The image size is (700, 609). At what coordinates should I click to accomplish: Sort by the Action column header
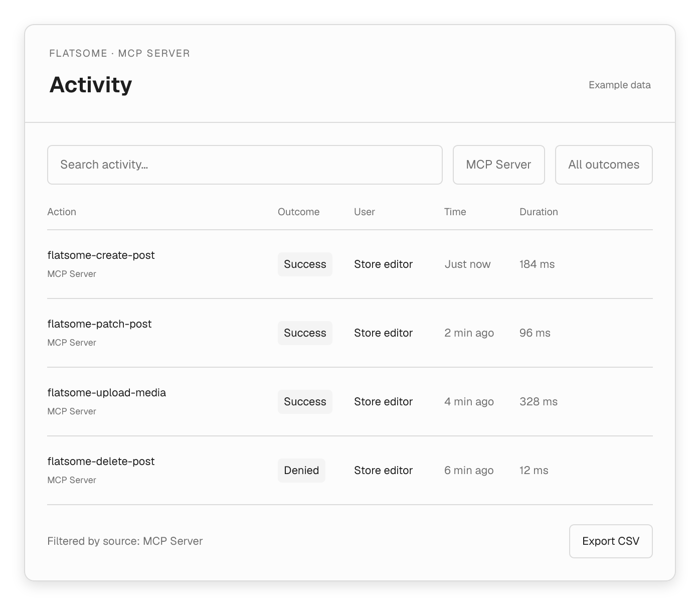[62, 212]
